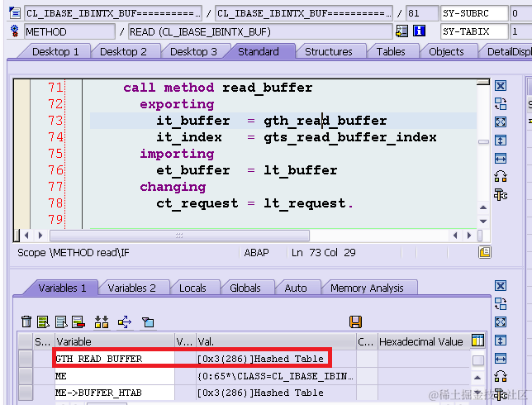This screenshot has width=532, height=405.
Task: Select row selector for ME variable
Action: [x=26, y=376]
